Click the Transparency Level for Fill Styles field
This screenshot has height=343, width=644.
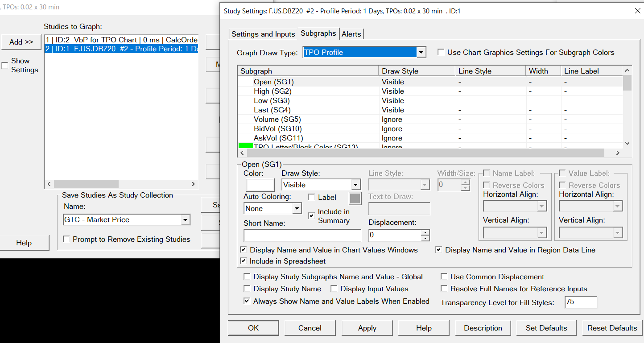click(x=581, y=302)
